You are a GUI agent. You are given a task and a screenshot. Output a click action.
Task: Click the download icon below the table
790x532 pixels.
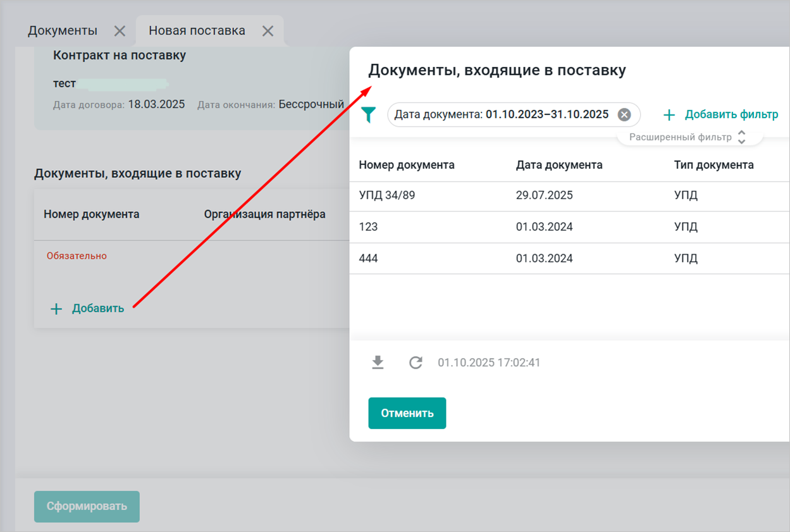378,362
